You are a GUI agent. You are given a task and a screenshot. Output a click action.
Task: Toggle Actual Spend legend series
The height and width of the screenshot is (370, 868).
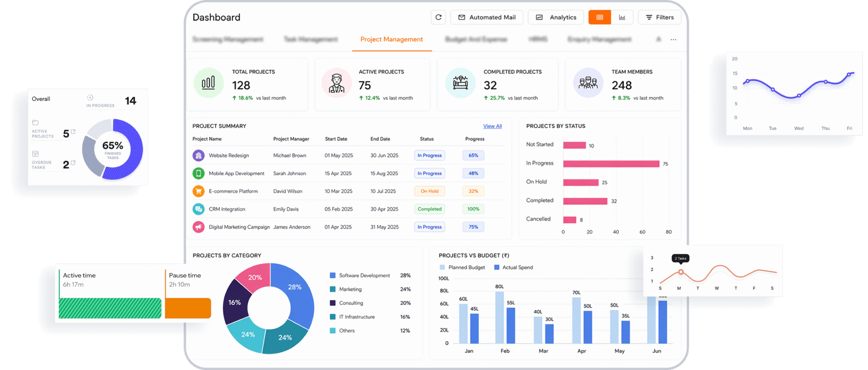[x=514, y=267]
